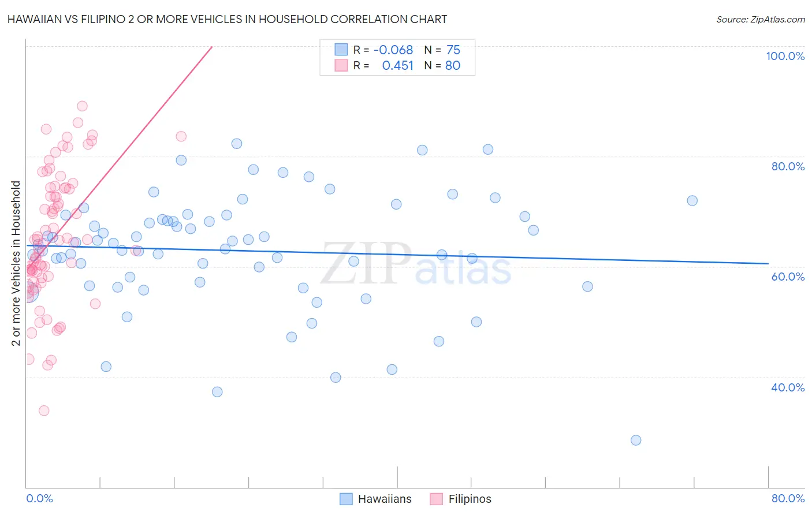Click the blue Hawaiians legend swatch
812x515 pixels.
[346, 499]
